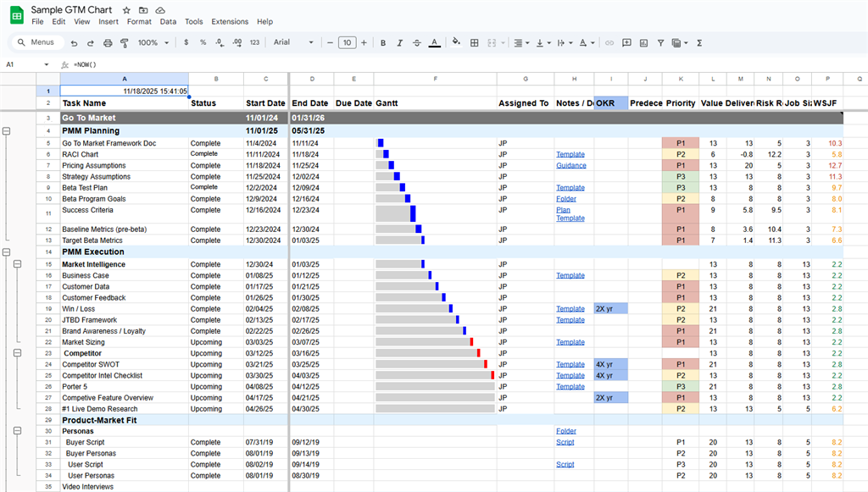Toggle italic formatting
The width and height of the screenshot is (868, 492).
[400, 42]
